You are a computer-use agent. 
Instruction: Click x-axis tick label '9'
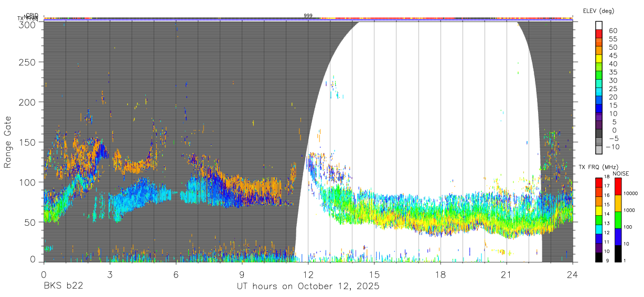click(x=242, y=274)
